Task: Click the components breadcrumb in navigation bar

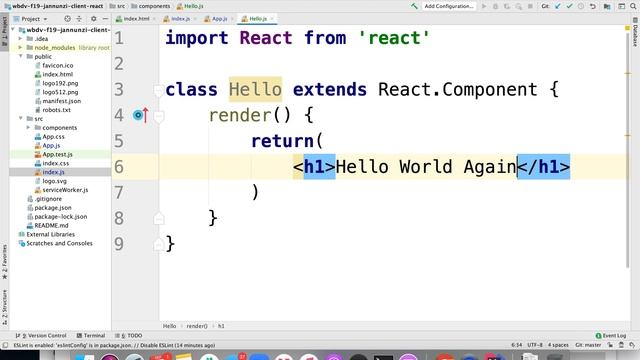Action: point(151,6)
